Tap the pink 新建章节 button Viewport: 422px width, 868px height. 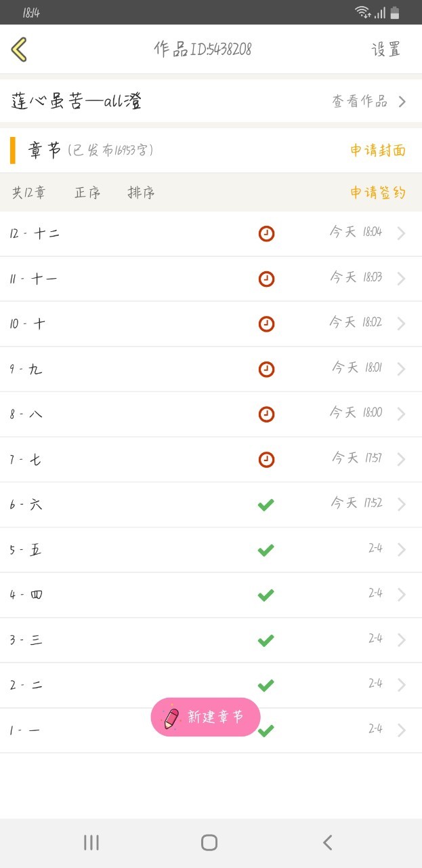pos(205,717)
